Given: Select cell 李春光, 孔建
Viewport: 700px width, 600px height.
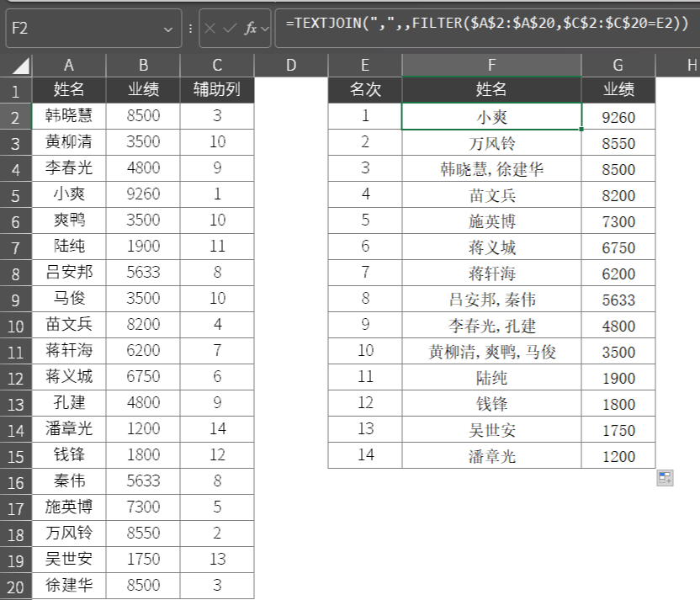Looking at the screenshot, I should coord(491,326).
